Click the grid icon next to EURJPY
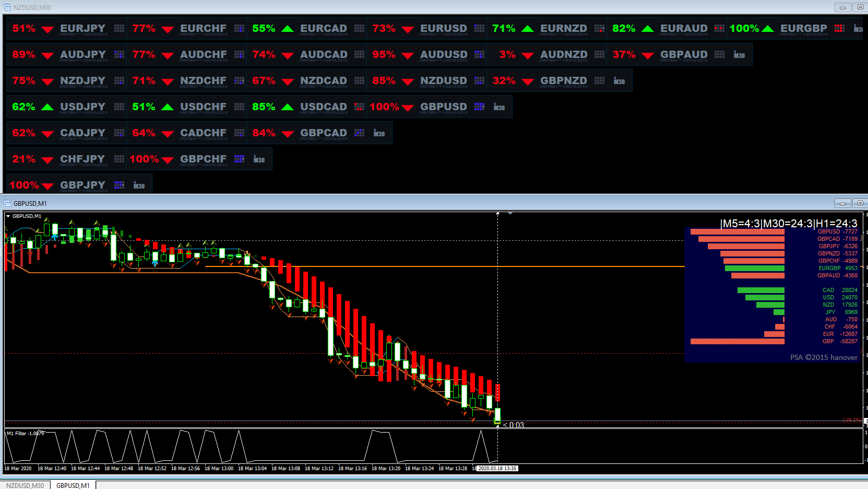Viewport: 868px width, 489px height. tap(120, 28)
